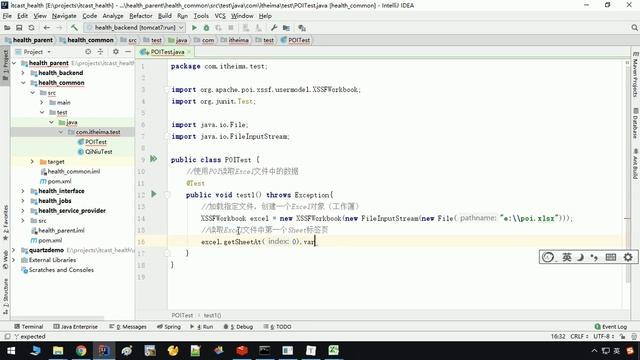
Task: Run POITest class from gutter icon
Action: pyautogui.click(x=153, y=158)
